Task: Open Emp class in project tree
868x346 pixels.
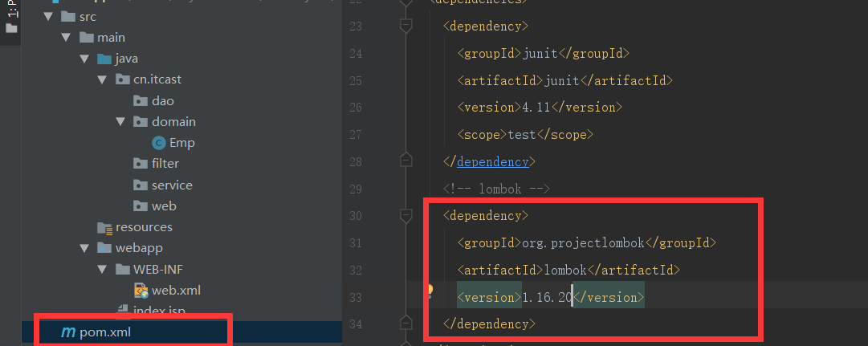Action: pyautogui.click(x=182, y=143)
